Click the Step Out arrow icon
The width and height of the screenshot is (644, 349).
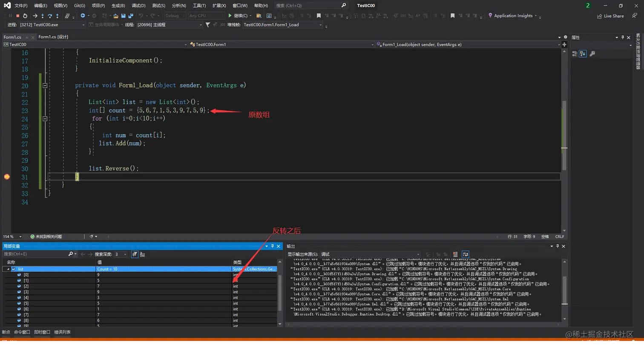[x=57, y=16]
